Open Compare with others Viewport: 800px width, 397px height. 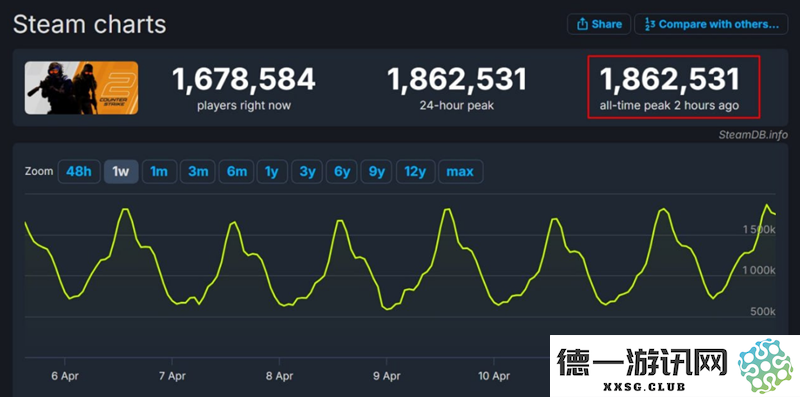[711, 24]
